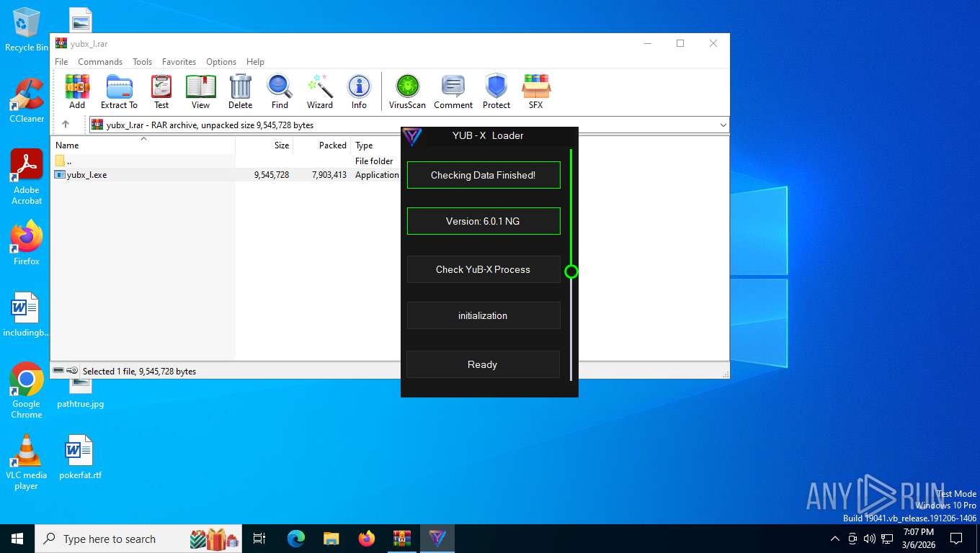Open the Help menu
The width and height of the screenshot is (980, 553).
point(255,62)
